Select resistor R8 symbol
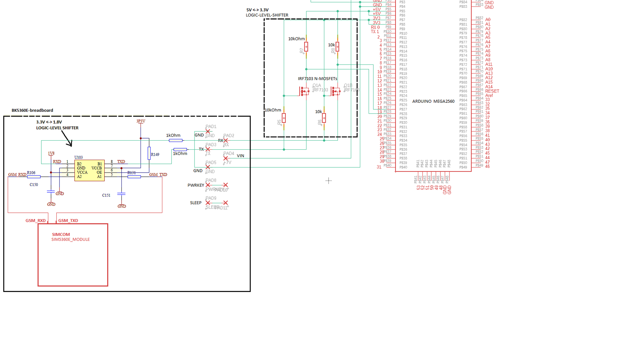The image size is (644, 350). (337, 47)
